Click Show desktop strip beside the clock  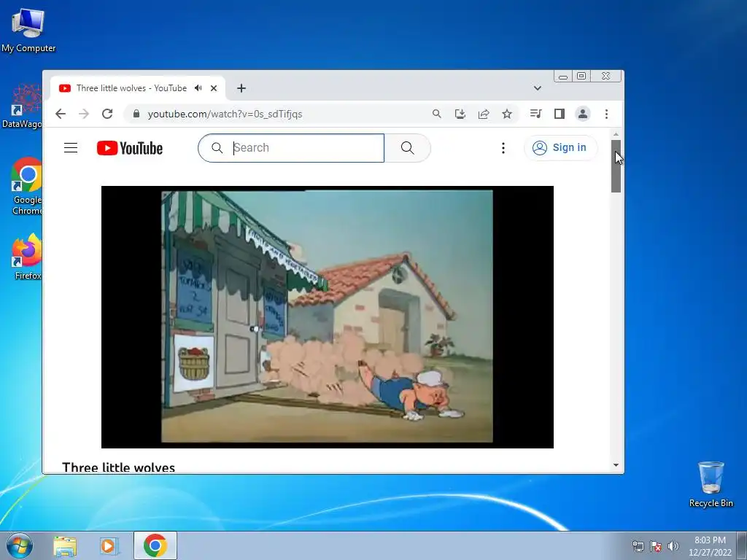pos(742,545)
